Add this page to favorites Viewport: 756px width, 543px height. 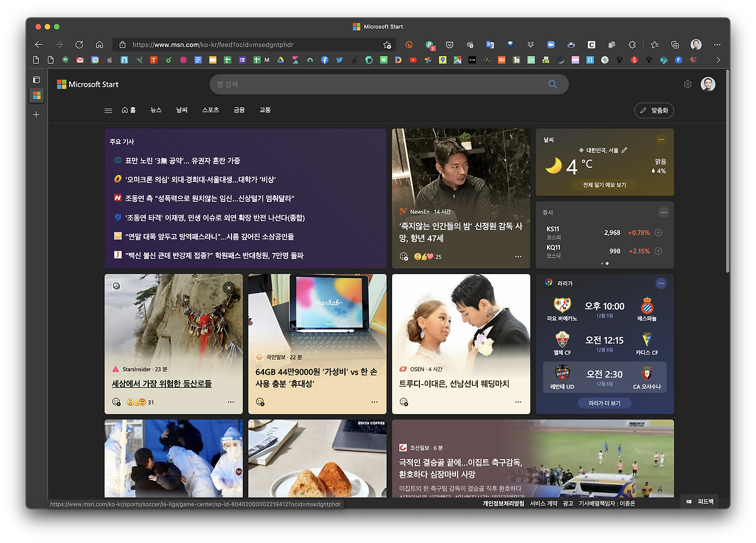pyautogui.click(x=387, y=45)
